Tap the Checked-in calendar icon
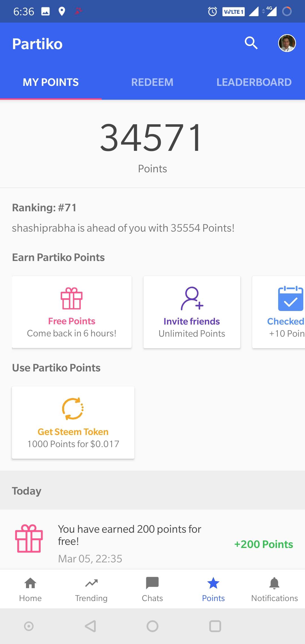 point(290,299)
